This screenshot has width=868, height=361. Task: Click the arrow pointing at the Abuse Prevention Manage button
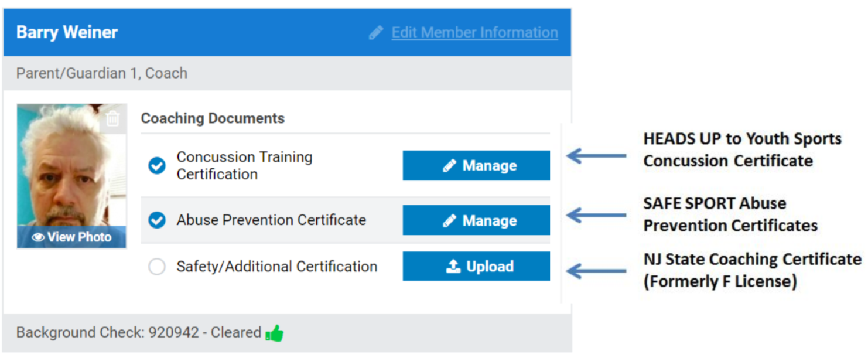coord(597,215)
